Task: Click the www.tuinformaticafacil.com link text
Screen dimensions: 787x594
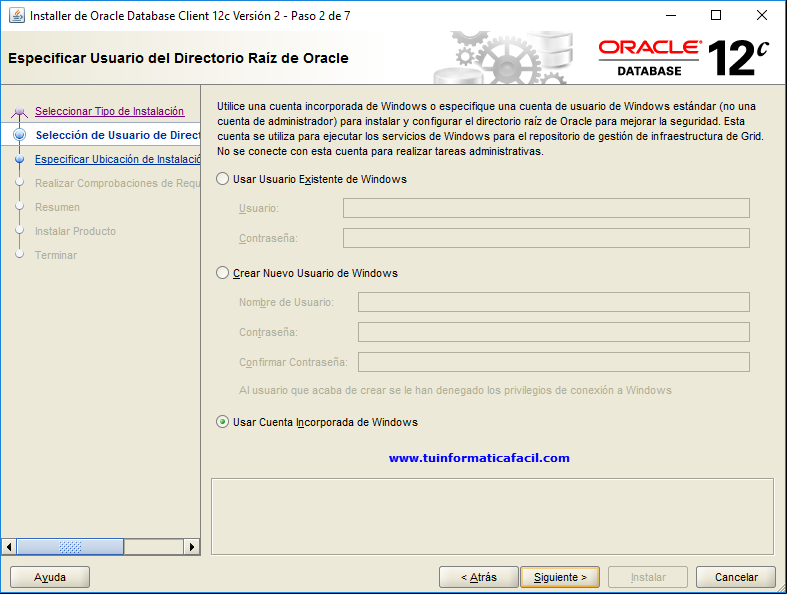Action: coord(479,458)
